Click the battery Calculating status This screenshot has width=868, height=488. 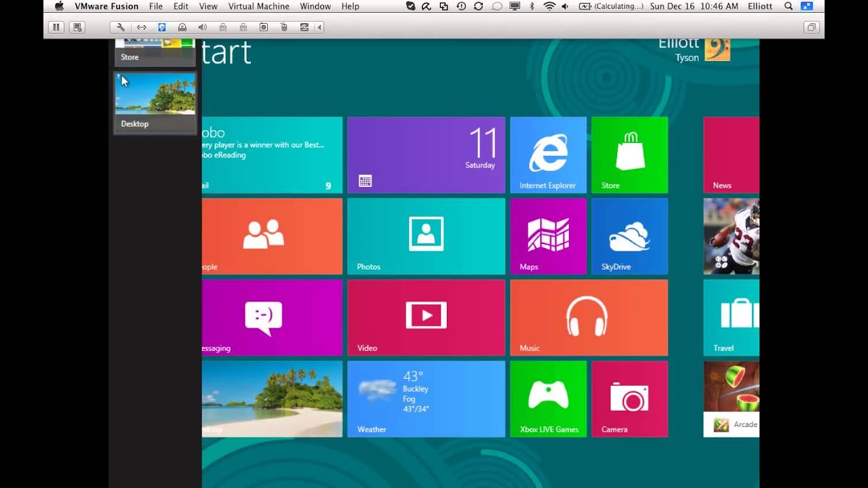click(x=611, y=6)
